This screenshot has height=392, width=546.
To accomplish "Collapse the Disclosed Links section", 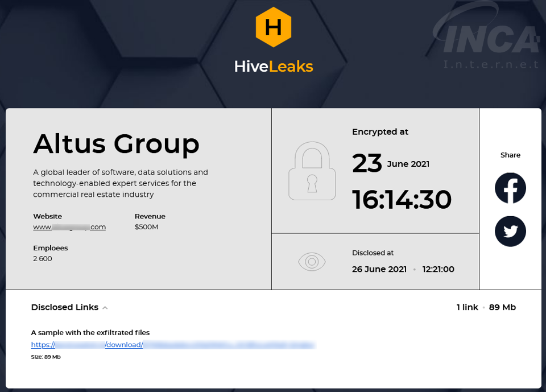I will tap(105, 308).
